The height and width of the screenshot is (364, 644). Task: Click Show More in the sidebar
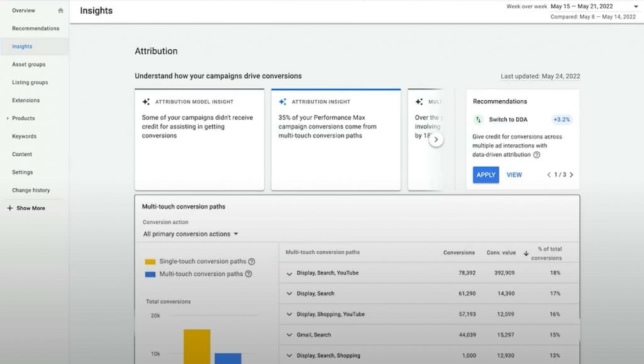click(x=31, y=208)
